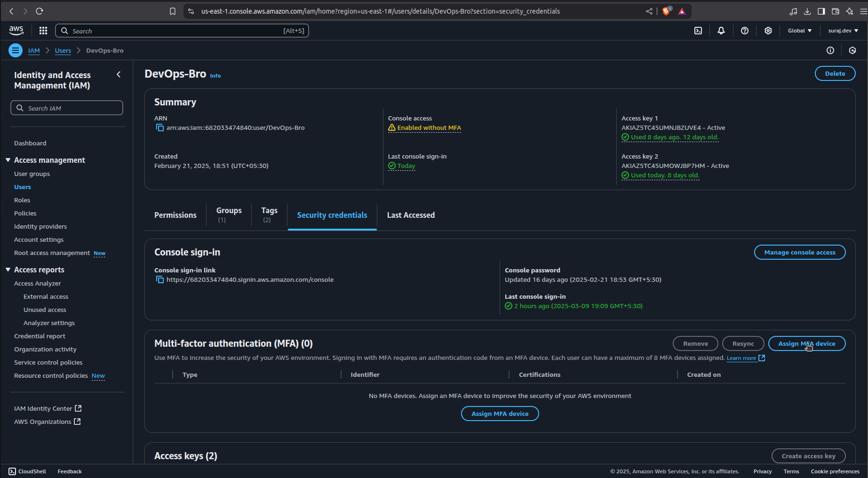Open Leo AI sparkle icon
868x478 pixels.
[x=850, y=11]
